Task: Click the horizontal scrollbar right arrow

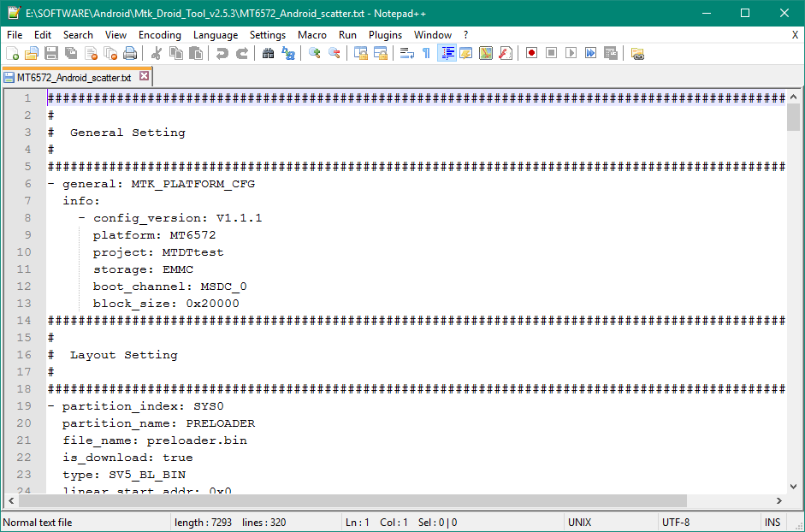Action: (x=779, y=501)
